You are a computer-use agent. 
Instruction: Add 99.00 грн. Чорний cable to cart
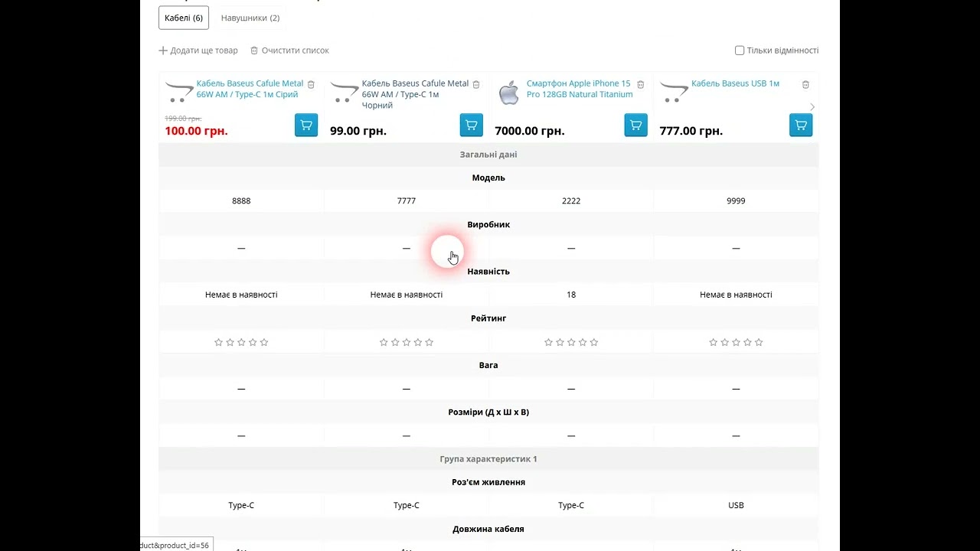tap(471, 125)
